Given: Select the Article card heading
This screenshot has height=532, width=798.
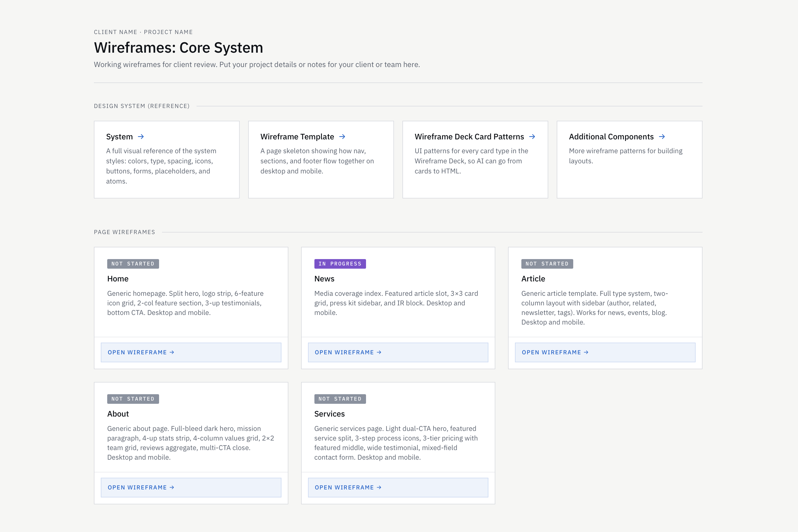Looking at the screenshot, I should [533, 279].
